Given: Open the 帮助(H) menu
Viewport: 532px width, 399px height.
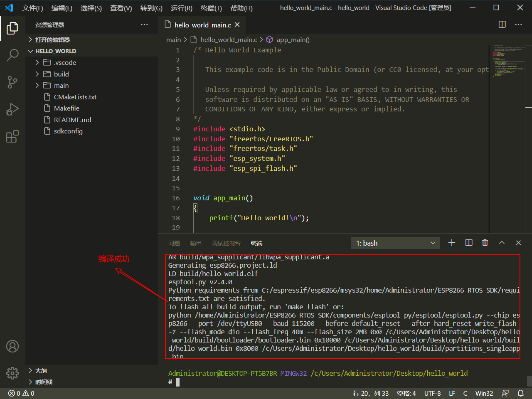Looking at the screenshot, I should click(241, 8).
